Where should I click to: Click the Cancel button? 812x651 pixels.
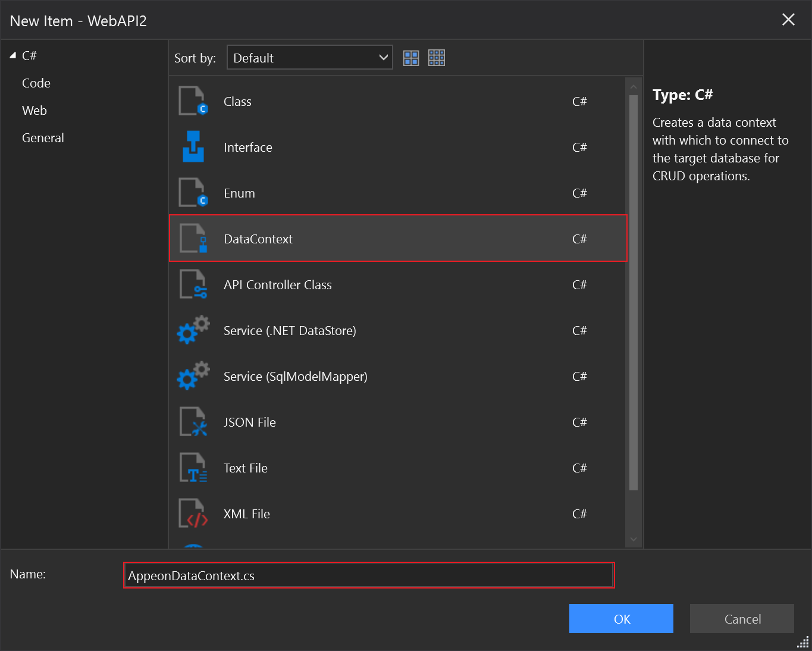coord(742,619)
